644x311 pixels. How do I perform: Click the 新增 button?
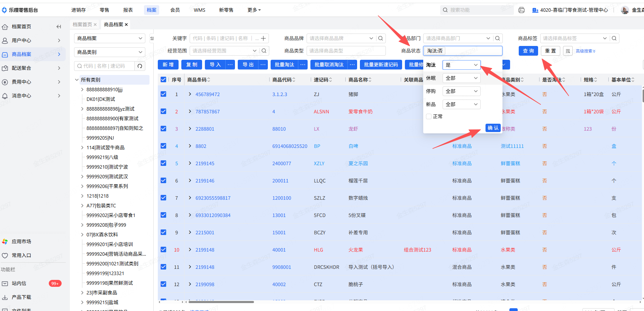pos(168,65)
